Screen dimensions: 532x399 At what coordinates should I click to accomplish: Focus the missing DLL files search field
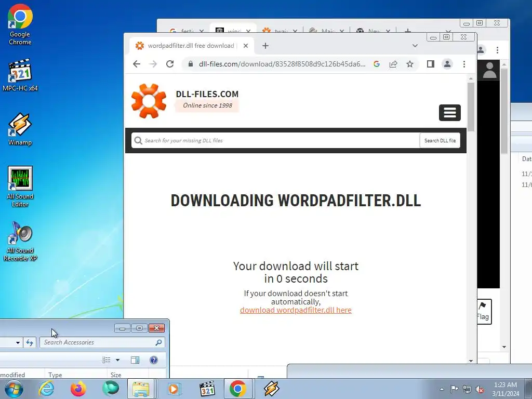pyautogui.click(x=275, y=140)
